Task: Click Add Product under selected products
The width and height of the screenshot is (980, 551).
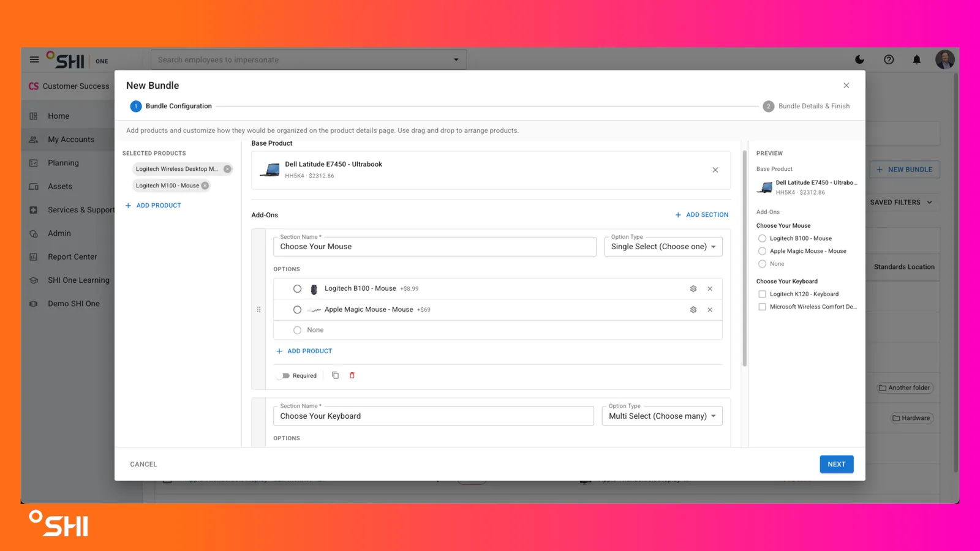Action: point(153,206)
